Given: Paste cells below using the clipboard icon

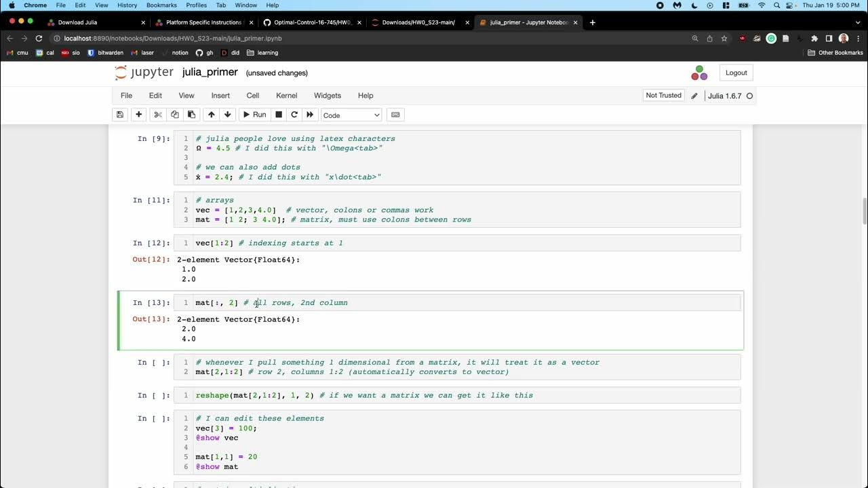Looking at the screenshot, I should click(x=191, y=115).
